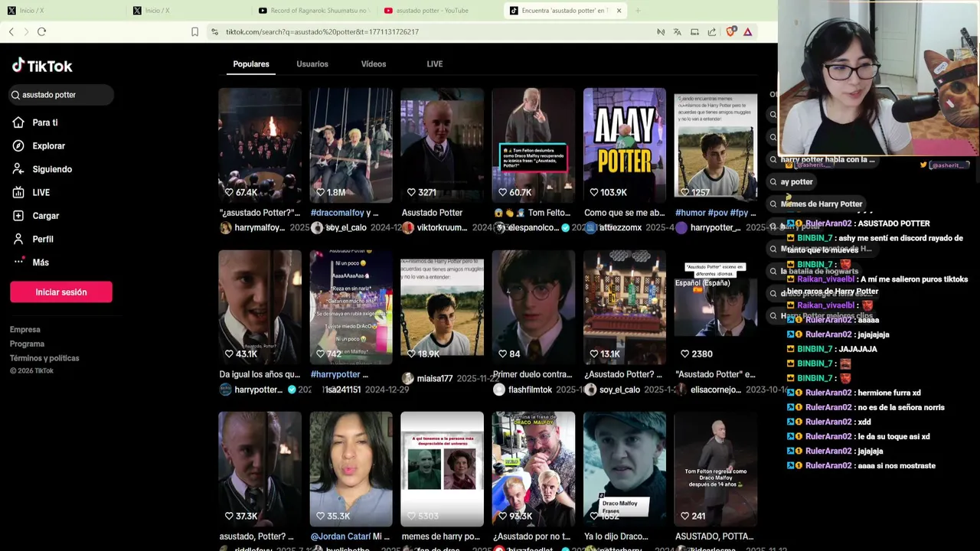The image size is (980, 551).
Task: Open elisacornejo username link
Action: pos(716,390)
